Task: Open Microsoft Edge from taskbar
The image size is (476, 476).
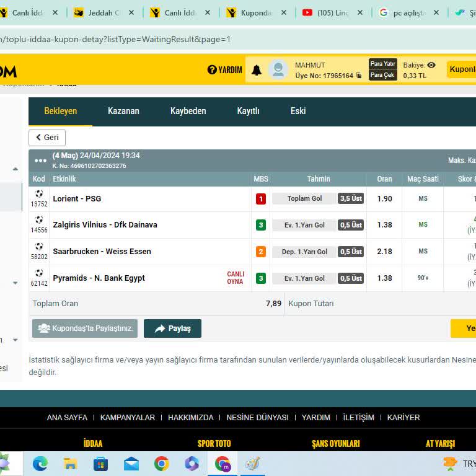Action: click(x=40, y=464)
